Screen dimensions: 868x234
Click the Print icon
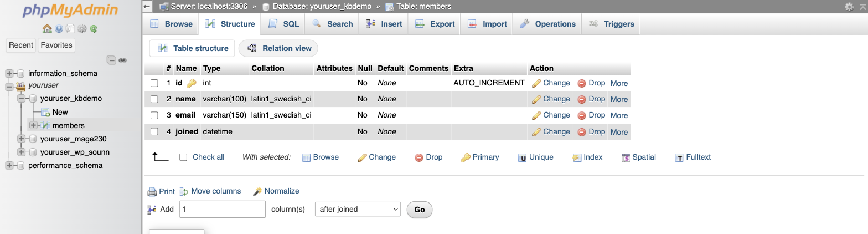(152, 192)
